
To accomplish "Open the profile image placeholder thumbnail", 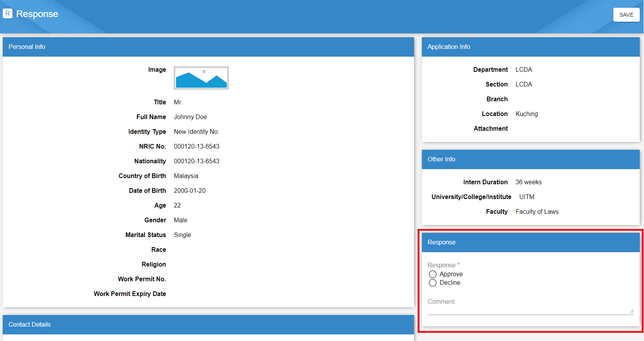I will click(201, 78).
